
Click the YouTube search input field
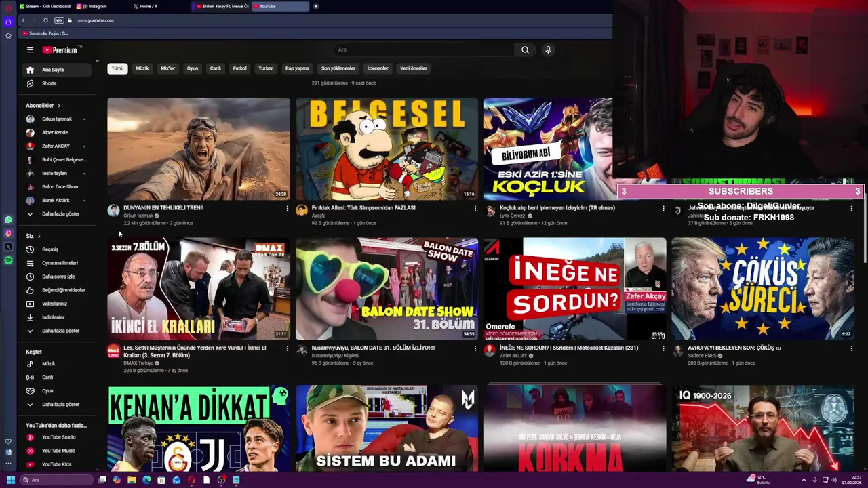pyautogui.click(x=424, y=49)
